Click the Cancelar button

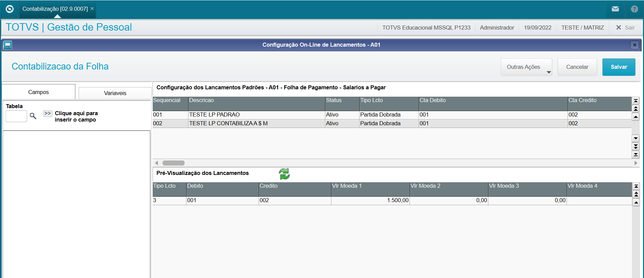click(x=577, y=67)
